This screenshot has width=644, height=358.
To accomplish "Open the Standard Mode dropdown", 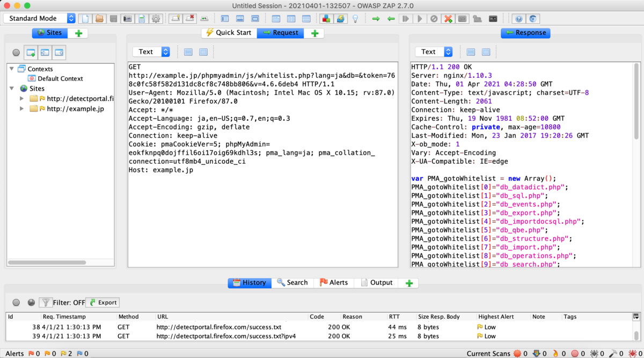I will pyautogui.click(x=40, y=18).
